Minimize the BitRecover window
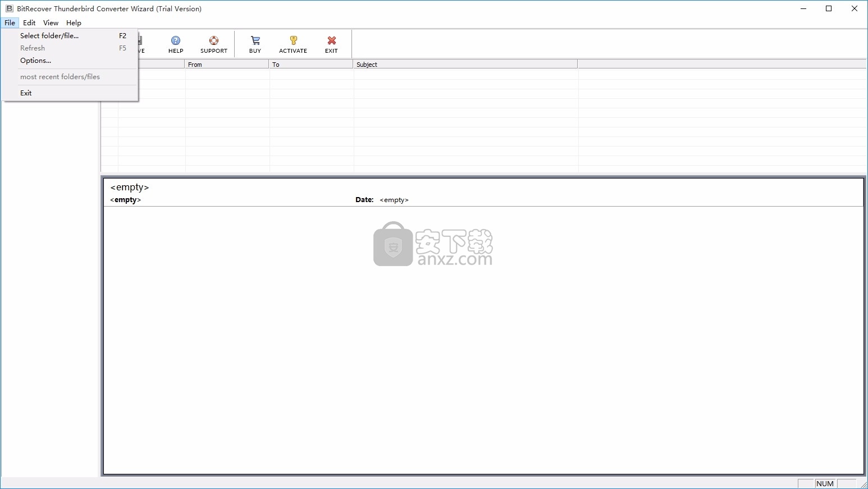This screenshot has height=489, width=868. tap(803, 8)
